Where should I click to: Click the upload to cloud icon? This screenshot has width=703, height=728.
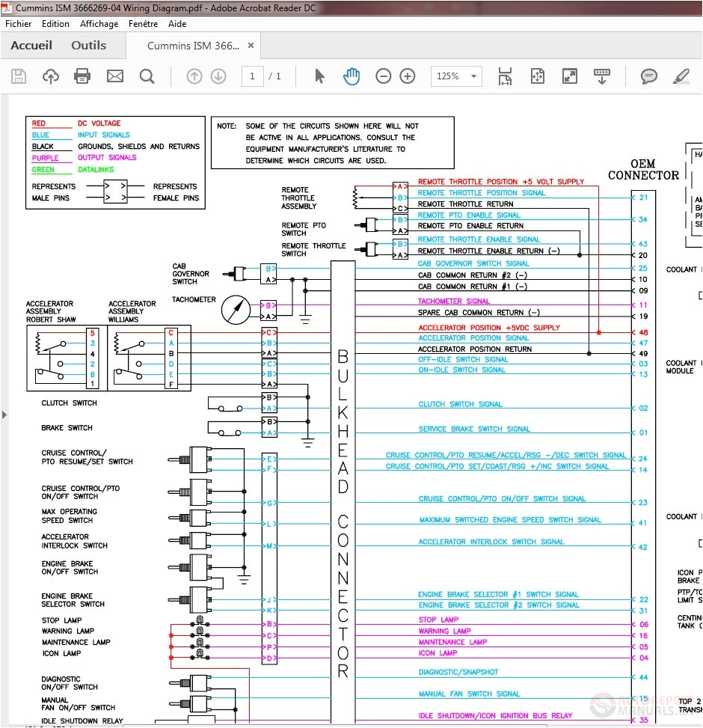tap(51, 76)
